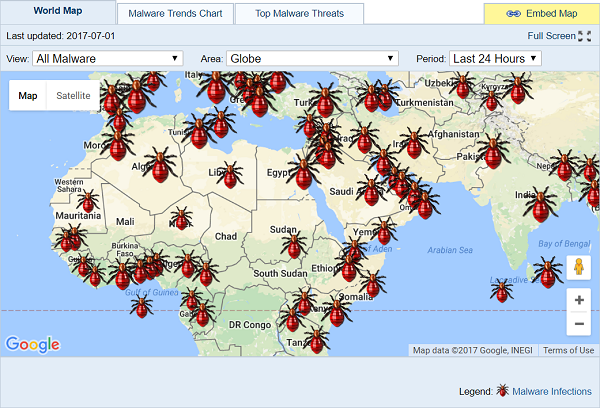Screen dimensions: 600x408
Task: Click the Bay of Bengal label
Action: tap(564, 244)
